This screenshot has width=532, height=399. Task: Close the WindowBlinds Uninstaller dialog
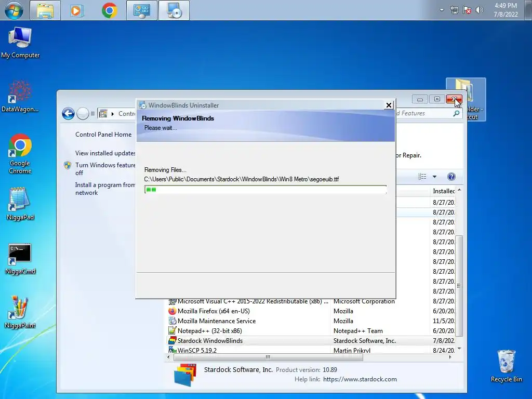coord(389,105)
